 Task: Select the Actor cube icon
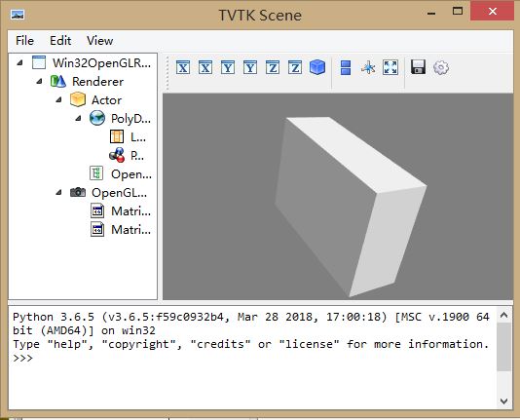pos(78,99)
